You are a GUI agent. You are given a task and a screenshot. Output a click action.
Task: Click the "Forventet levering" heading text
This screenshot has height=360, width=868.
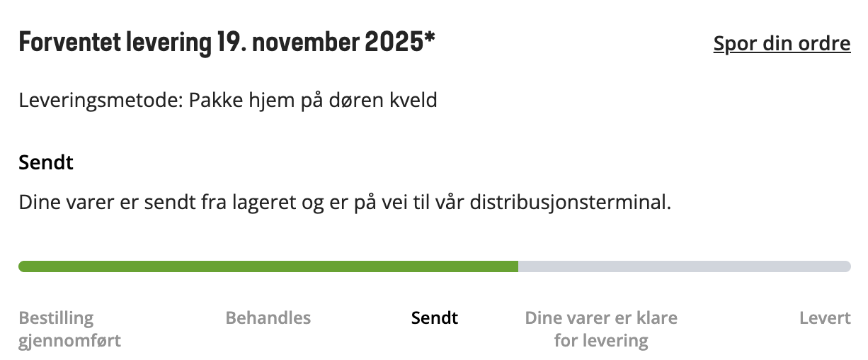tap(115, 44)
